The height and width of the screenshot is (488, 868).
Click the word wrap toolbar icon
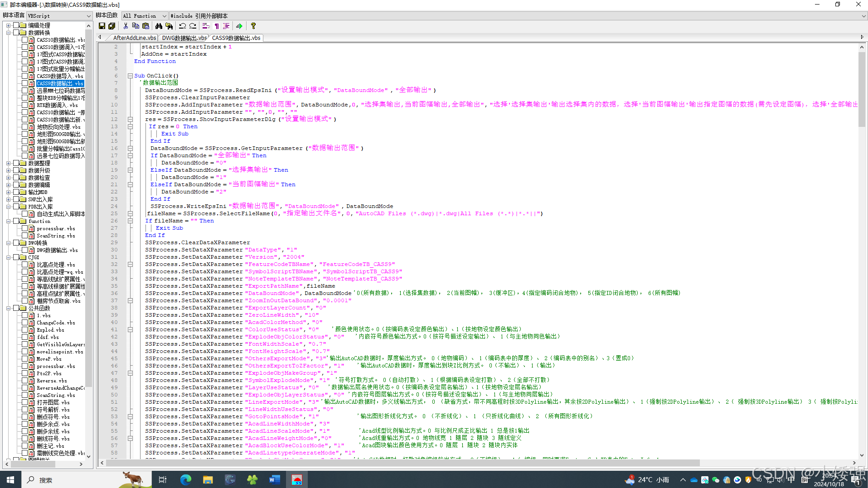coord(206,26)
